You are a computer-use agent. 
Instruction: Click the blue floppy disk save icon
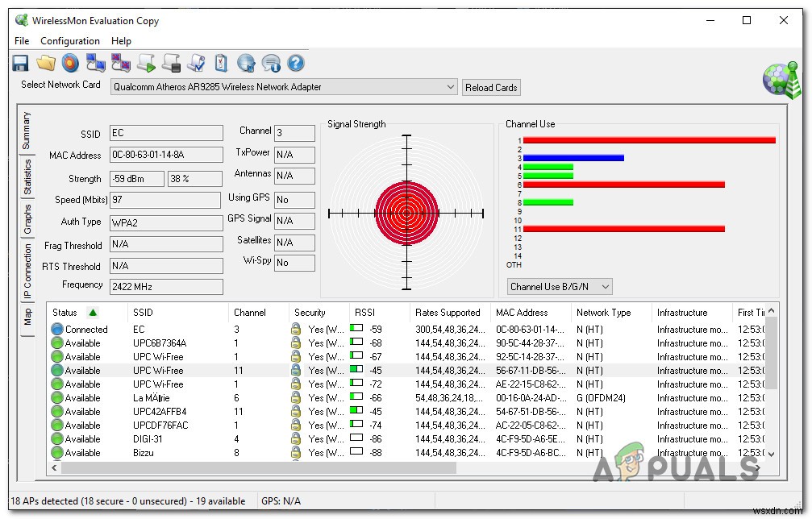point(21,62)
